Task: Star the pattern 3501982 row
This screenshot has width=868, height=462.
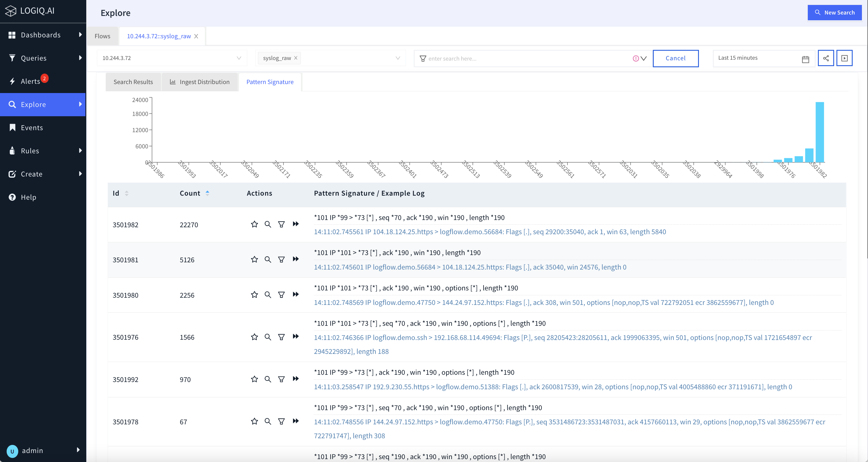Action: coord(254,224)
